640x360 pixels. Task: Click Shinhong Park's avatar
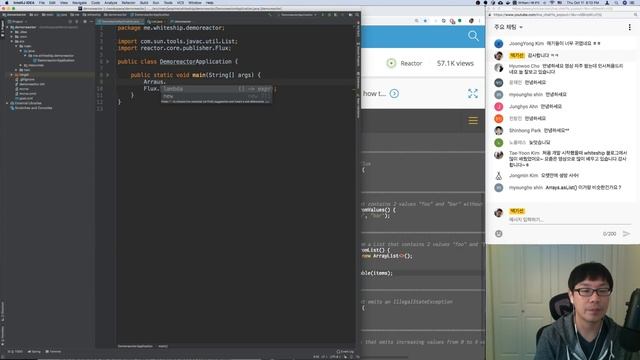498,131
